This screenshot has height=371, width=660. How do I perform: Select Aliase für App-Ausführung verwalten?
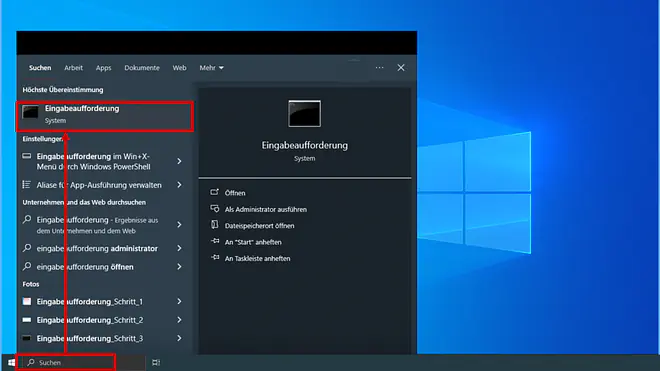click(99, 185)
